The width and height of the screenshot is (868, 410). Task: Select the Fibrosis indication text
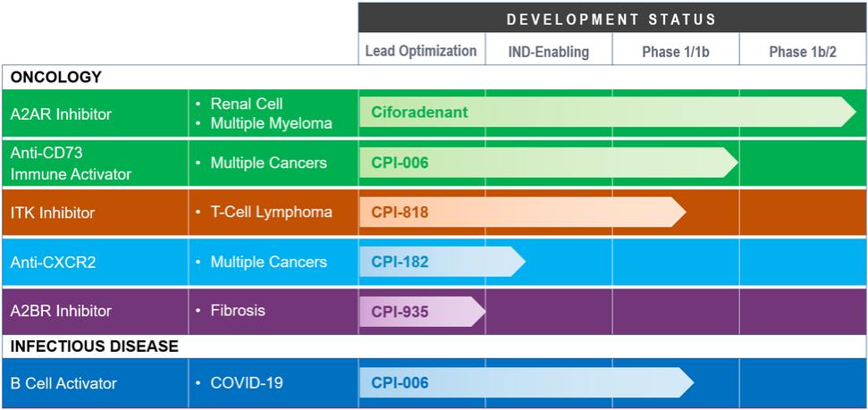click(x=238, y=310)
